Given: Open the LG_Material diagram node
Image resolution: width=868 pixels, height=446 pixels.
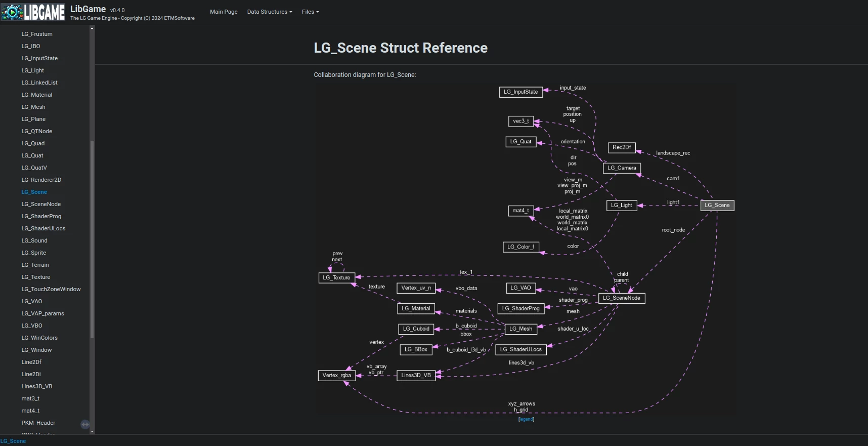Looking at the screenshot, I should click(x=416, y=309).
